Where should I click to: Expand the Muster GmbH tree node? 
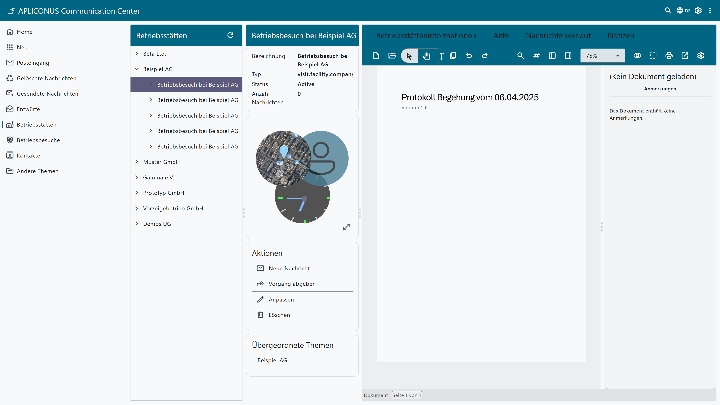[137, 162]
